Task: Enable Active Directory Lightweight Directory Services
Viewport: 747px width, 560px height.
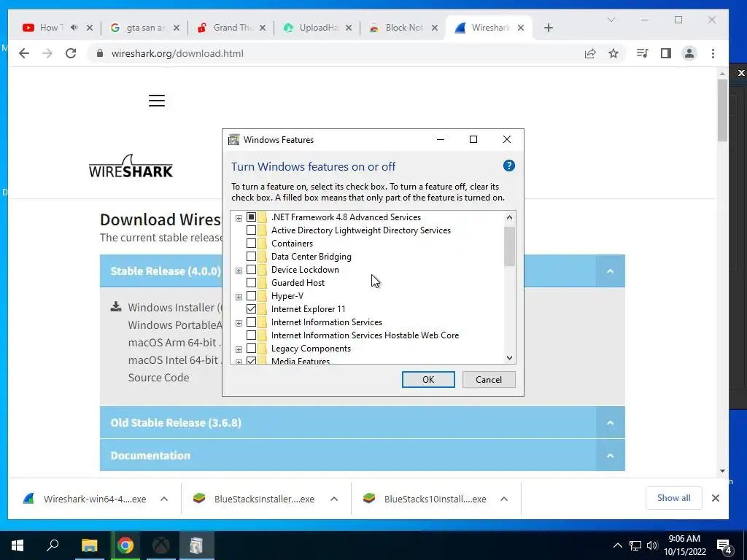Action: pyautogui.click(x=251, y=230)
